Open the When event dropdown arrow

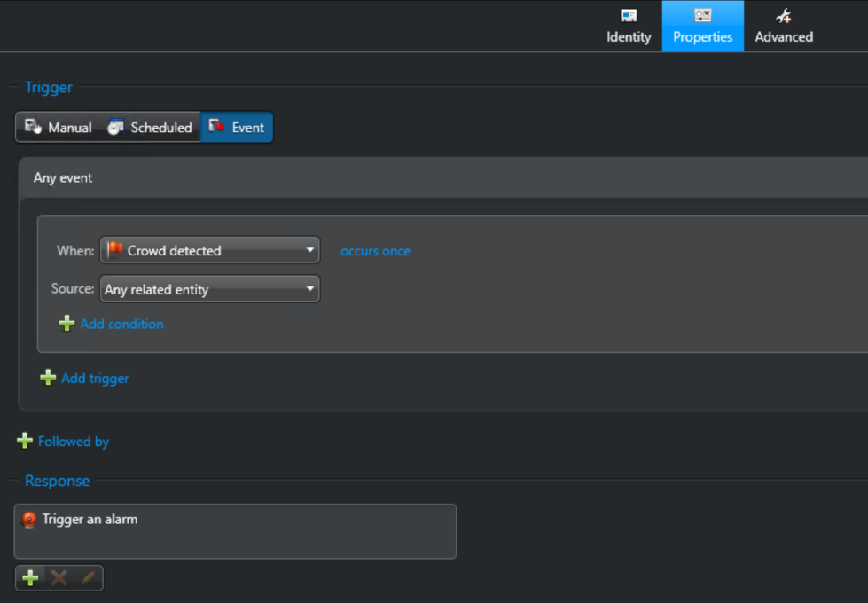[x=310, y=251]
